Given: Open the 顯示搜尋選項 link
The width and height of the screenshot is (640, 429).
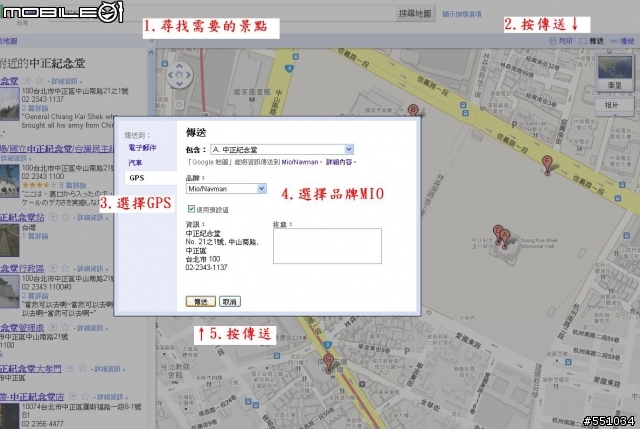Looking at the screenshot, I should pyautogui.click(x=462, y=14).
